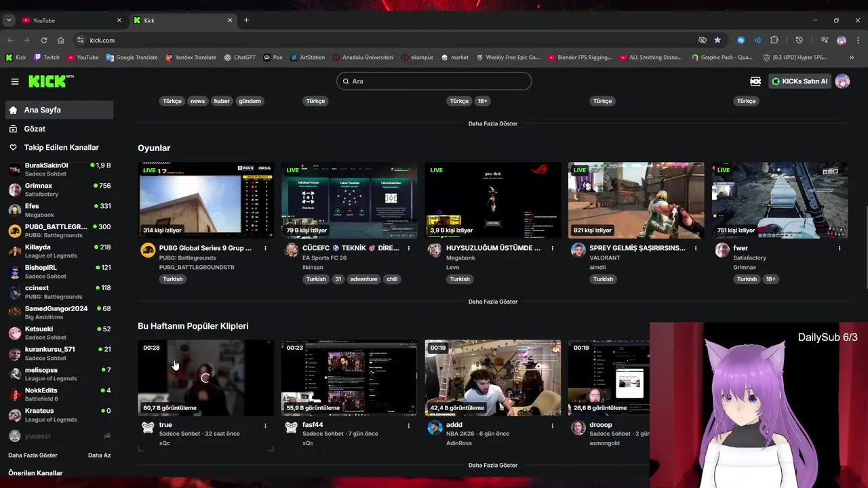Open the fwer Satisfactory stream thumbnail
Screen dimensions: 868x488
click(x=780, y=200)
